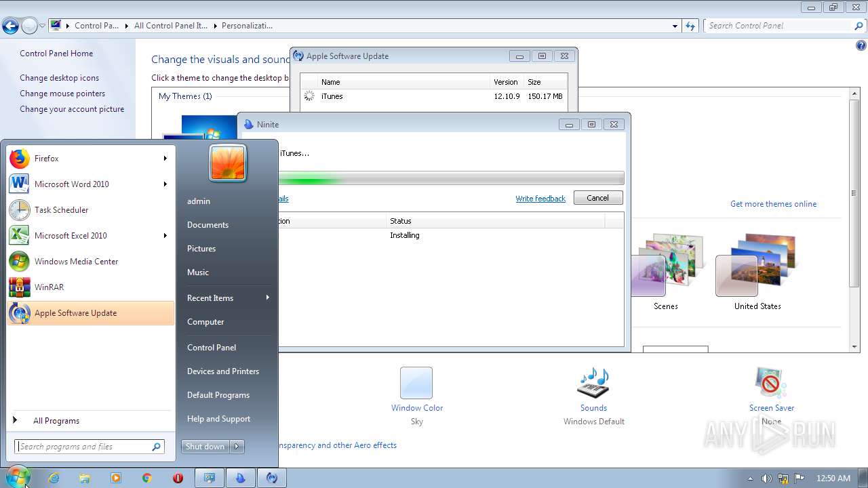Open Music from the Start menu
Image resolution: width=868 pixels, height=488 pixels.
198,272
